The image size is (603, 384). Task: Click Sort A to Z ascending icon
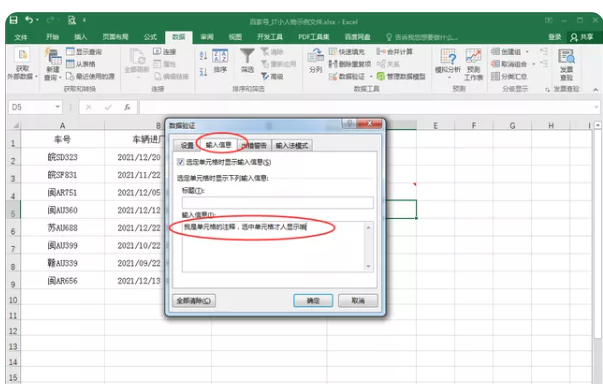[203, 56]
